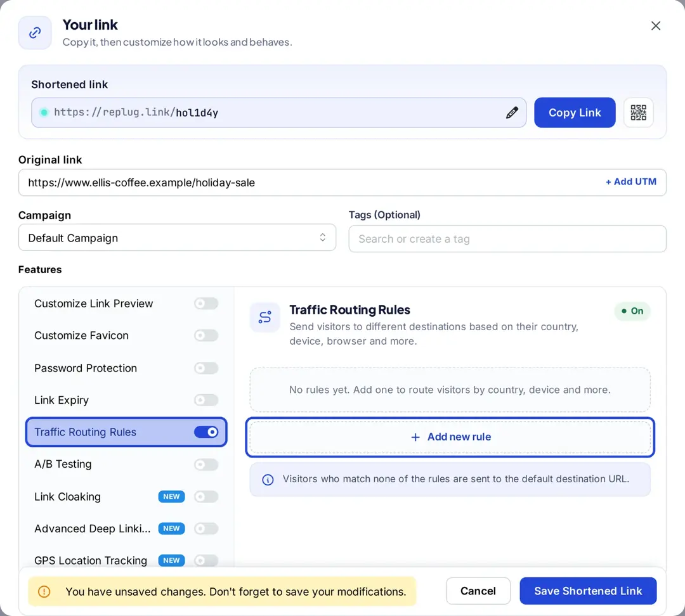Click the Original link input field
The image size is (685, 616).
[x=342, y=183]
